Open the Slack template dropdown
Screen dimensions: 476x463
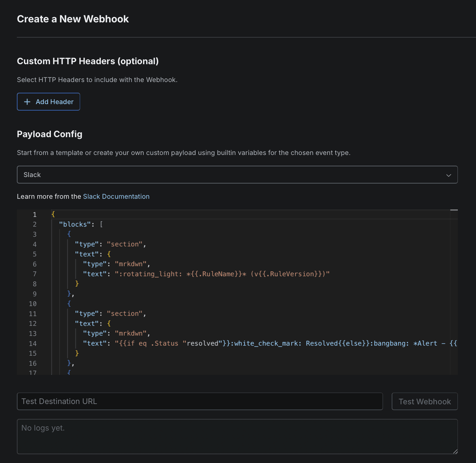(237, 174)
